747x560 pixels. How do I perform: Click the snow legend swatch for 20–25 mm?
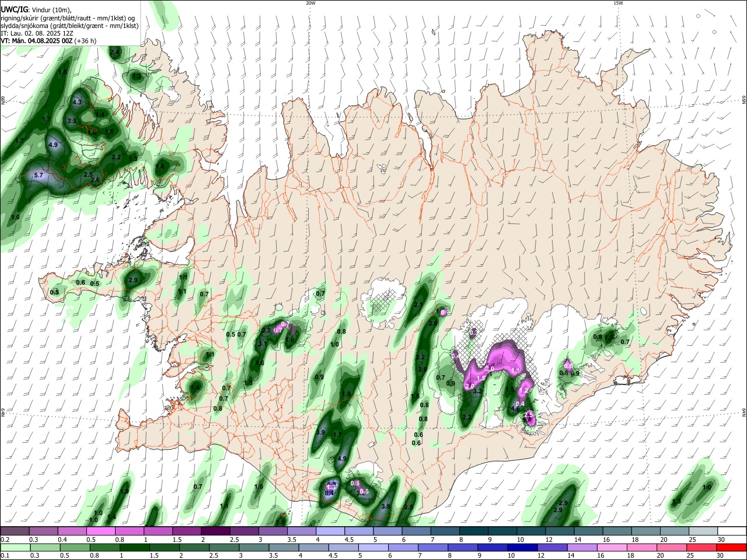pos(675,531)
